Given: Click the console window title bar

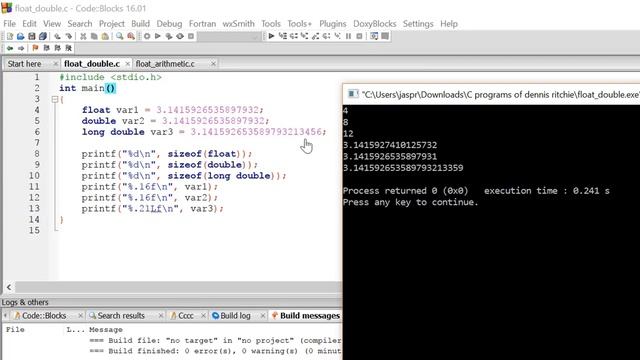Looking at the screenshot, I should click(x=491, y=94).
